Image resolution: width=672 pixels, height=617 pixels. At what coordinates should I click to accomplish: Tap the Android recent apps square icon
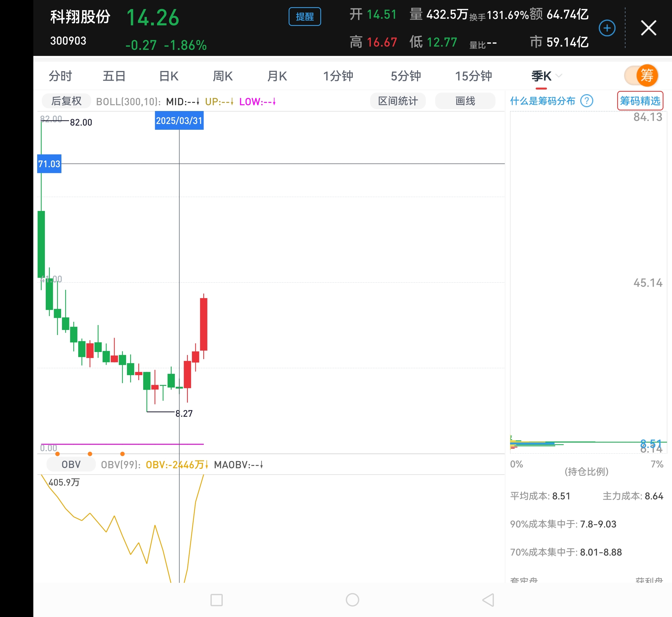pyautogui.click(x=216, y=600)
